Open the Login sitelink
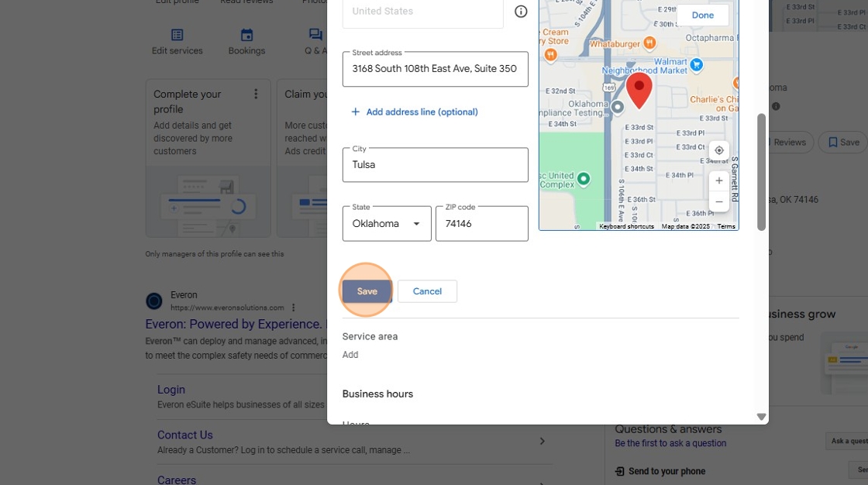This screenshot has width=868, height=485. [171, 390]
